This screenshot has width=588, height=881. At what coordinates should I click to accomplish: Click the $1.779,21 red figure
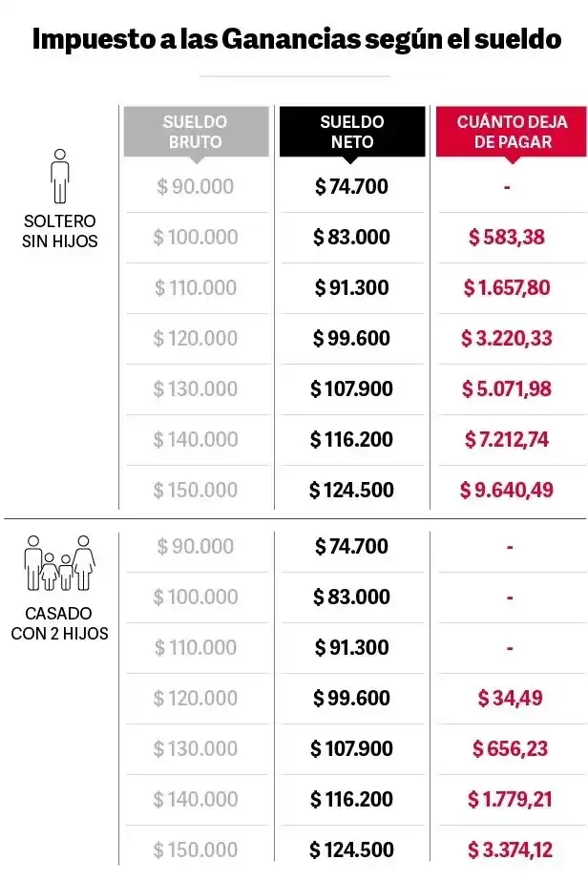pyautogui.click(x=510, y=799)
